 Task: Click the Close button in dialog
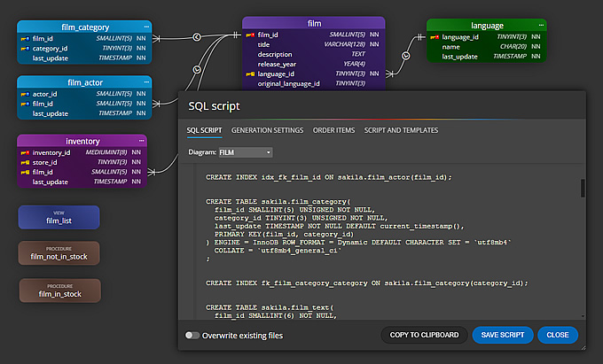(558, 335)
